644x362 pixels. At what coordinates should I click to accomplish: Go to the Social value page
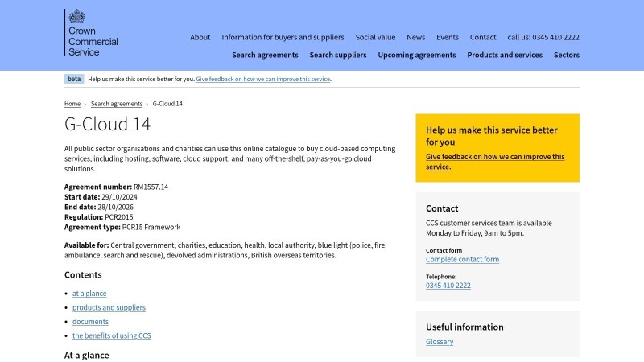[375, 37]
